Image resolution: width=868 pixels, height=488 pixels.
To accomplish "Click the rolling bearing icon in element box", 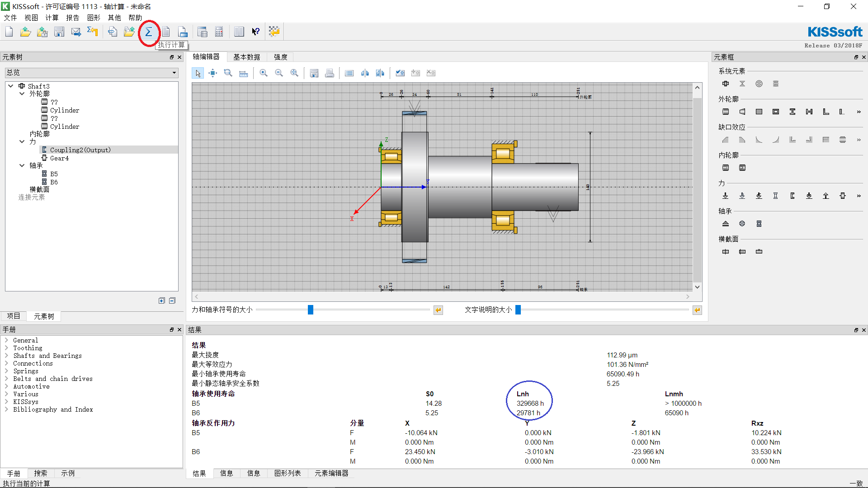I will tap(759, 224).
